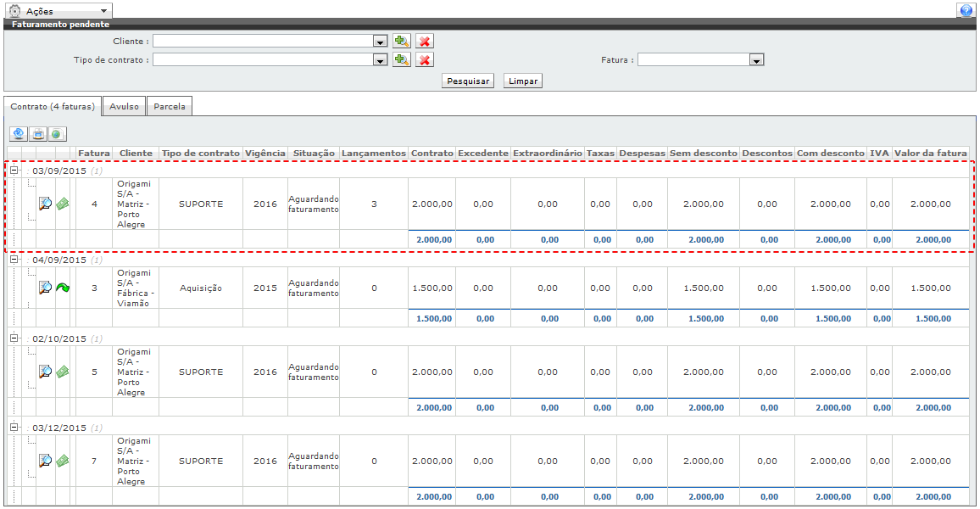This screenshot has width=980, height=509.
Task: Click the Pesquisar button
Action: tap(468, 81)
